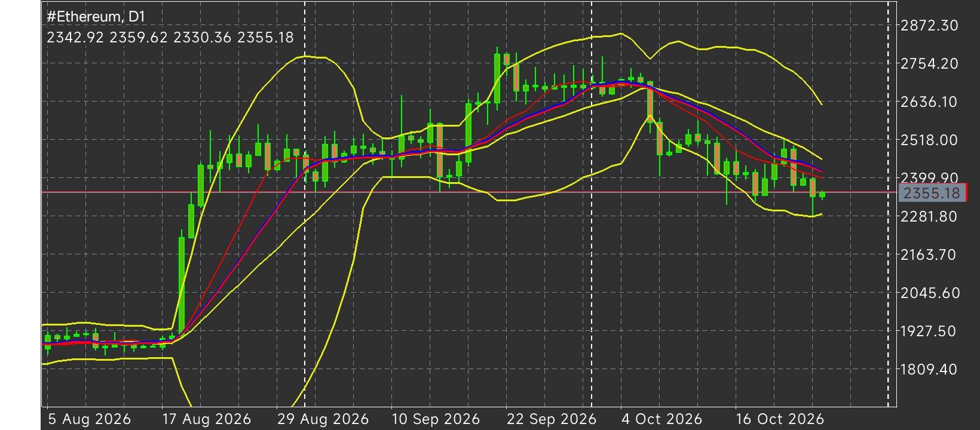Click the tall green candle before 22 Sep
This screenshot has width=980, height=430.
(497, 78)
